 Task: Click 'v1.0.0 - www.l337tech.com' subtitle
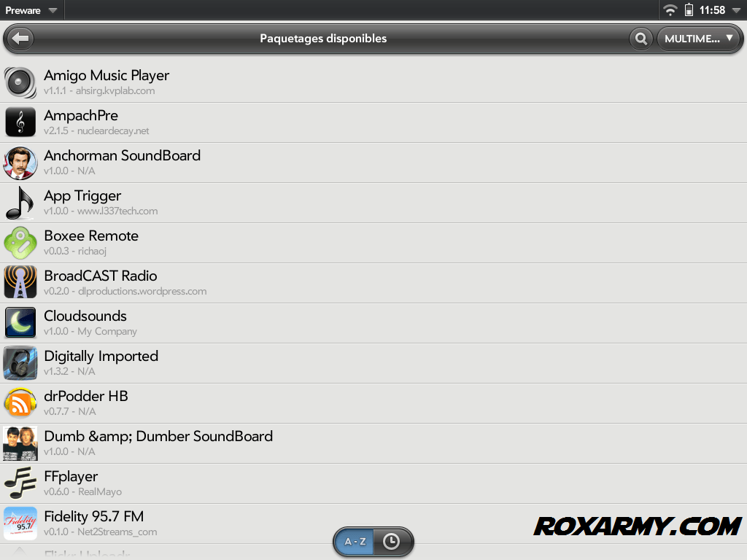[x=101, y=211]
